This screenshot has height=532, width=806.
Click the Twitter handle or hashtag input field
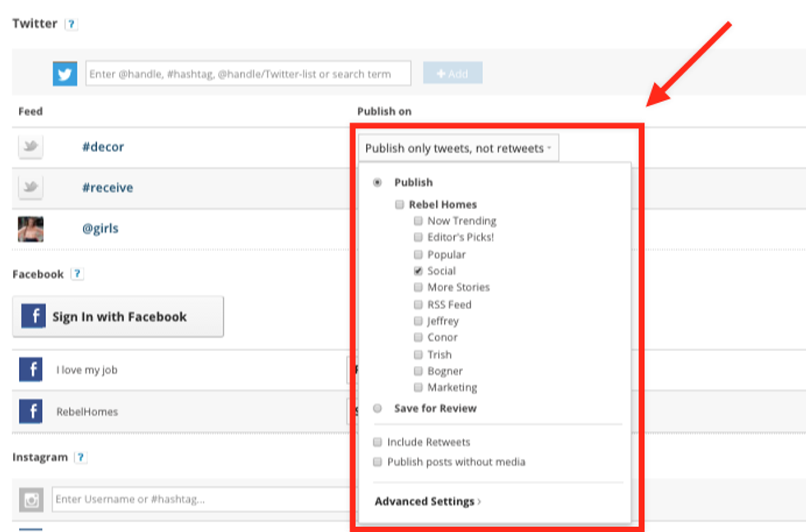(248, 74)
